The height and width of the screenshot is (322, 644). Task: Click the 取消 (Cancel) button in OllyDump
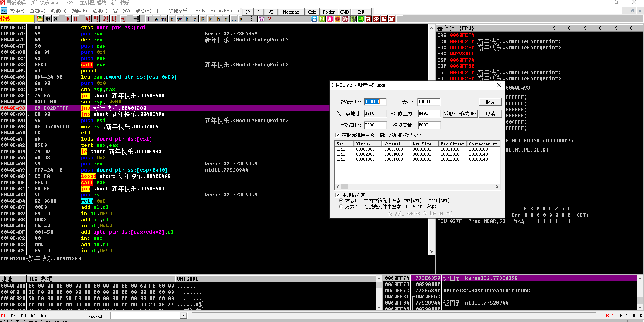[490, 114]
